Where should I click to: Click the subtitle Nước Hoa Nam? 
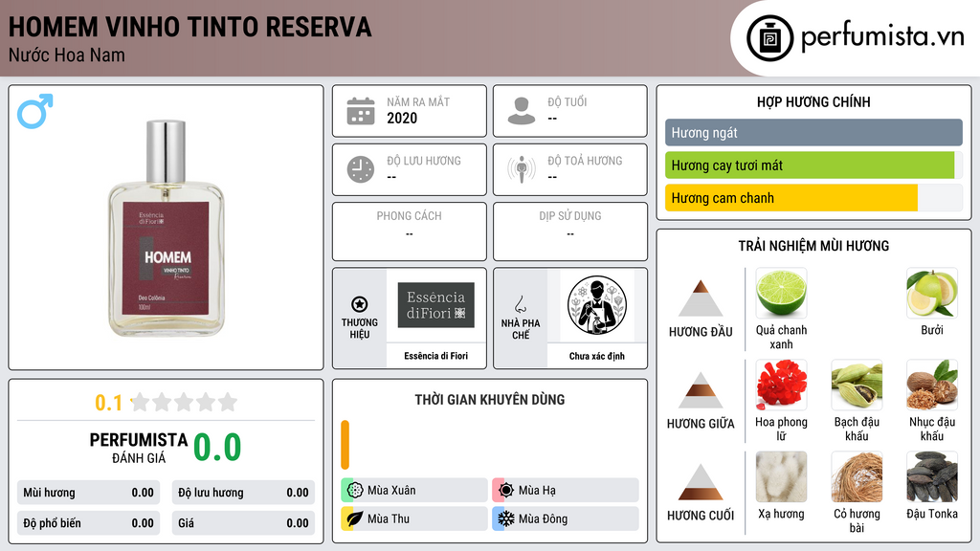coord(67,55)
